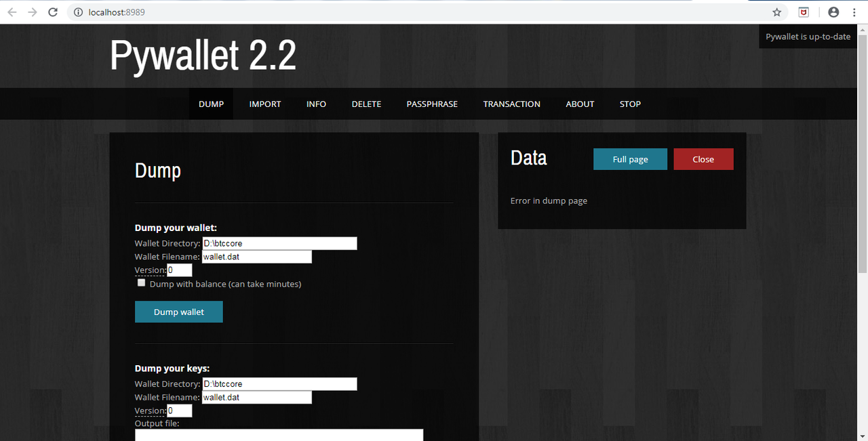The height and width of the screenshot is (441, 868).
Task: Open the DUMP tab
Action: click(211, 104)
